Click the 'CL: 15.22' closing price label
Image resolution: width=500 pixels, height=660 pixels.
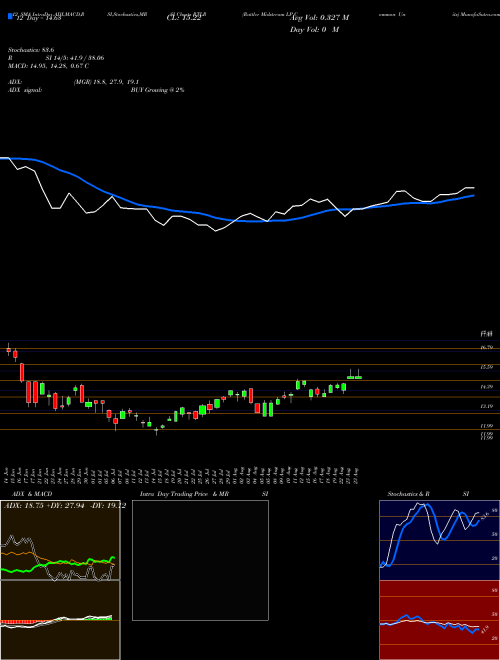coord(184,18)
